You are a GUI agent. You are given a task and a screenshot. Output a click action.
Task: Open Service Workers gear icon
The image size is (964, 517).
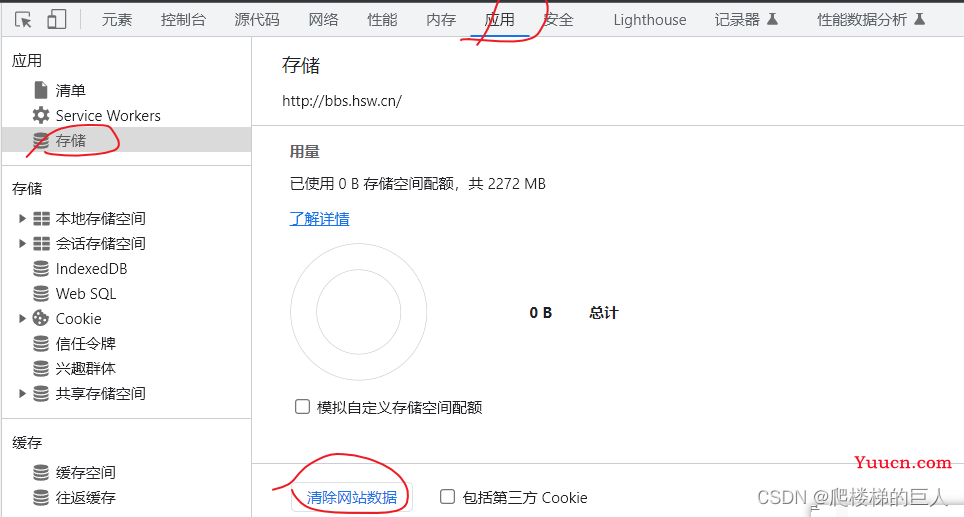click(x=41, y=115)
